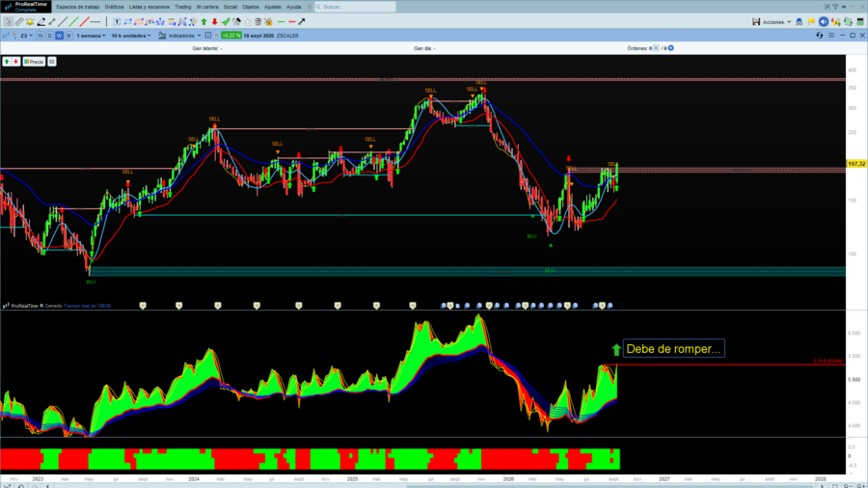Select the alert bell tool
Image resolution: width=868 pixels, height=488 pixels.
pos(30,21)
